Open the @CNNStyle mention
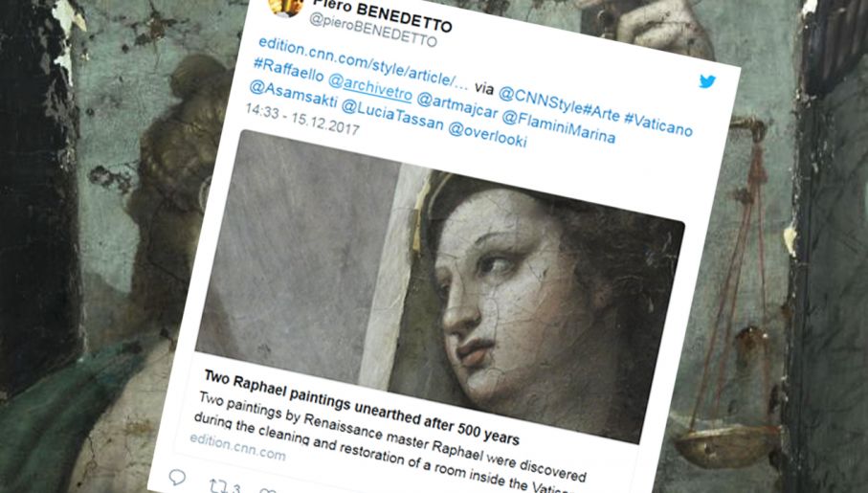This screenshot has height=493, width=868. click(x=541, y=101)
